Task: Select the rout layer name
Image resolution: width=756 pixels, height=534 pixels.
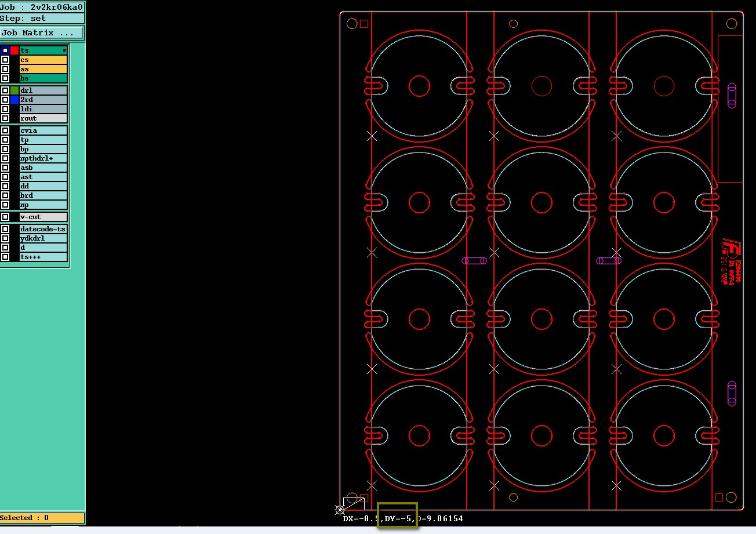Action: pyautogui.click(x=43, y=118)
